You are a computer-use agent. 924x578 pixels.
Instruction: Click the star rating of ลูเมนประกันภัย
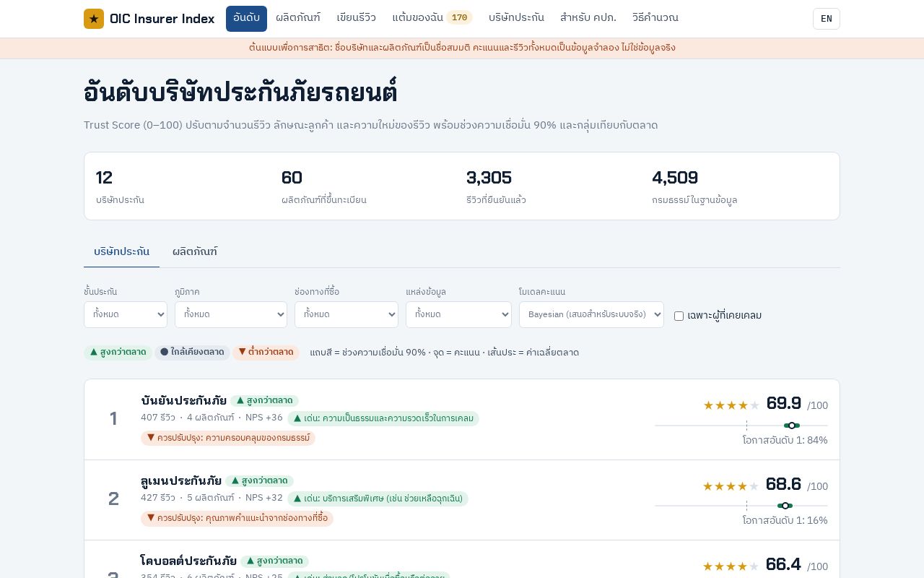click(x=731, y=486)
